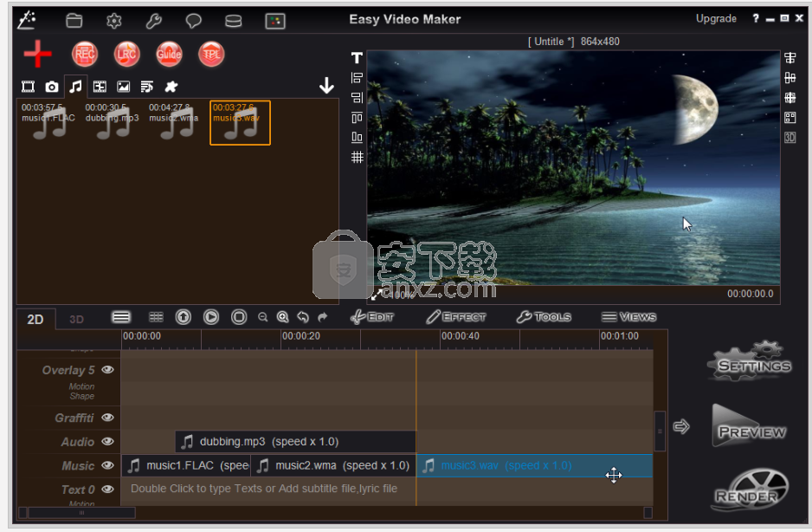Click the align bottom icon beside preview

click(357, 137)
